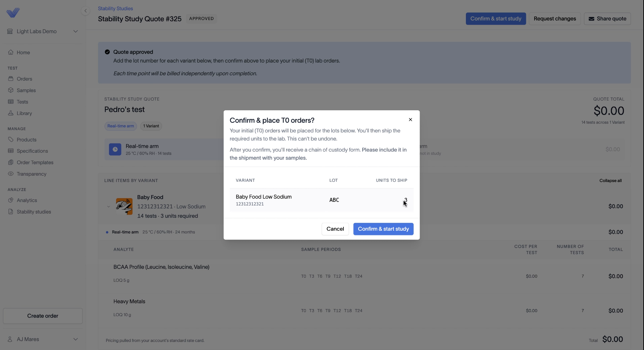This screenshot has height=350, width=644.
Task: Click the envelope icon on Share quote
Action: pyautogui.click(x=591, y=19)
